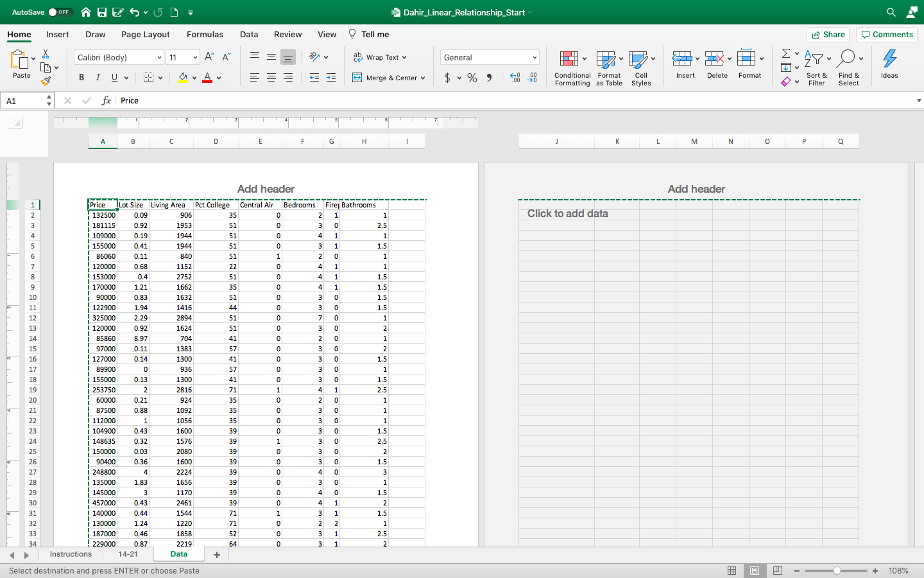Click the Insert Function fx icon
Image resolution: width=924 pixels, height=578 pixels.
(107, 101)
